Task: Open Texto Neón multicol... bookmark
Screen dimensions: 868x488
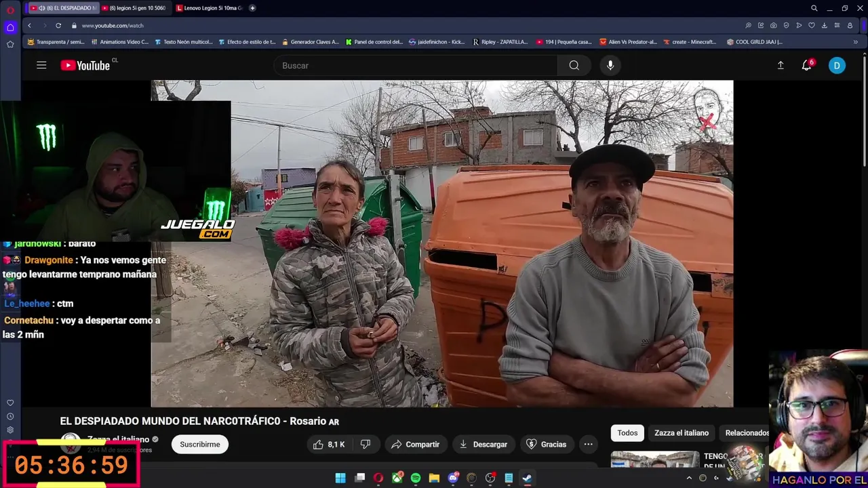Action: 184,42
